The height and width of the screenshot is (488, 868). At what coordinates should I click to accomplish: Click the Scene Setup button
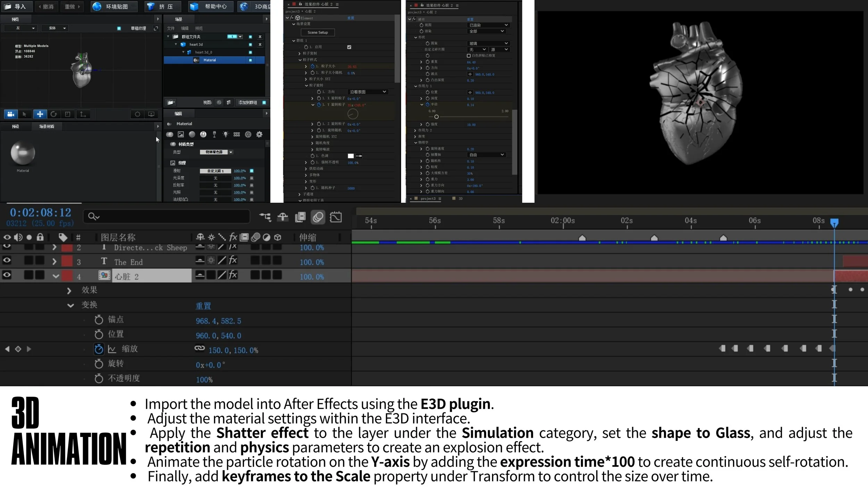[318, 32]
